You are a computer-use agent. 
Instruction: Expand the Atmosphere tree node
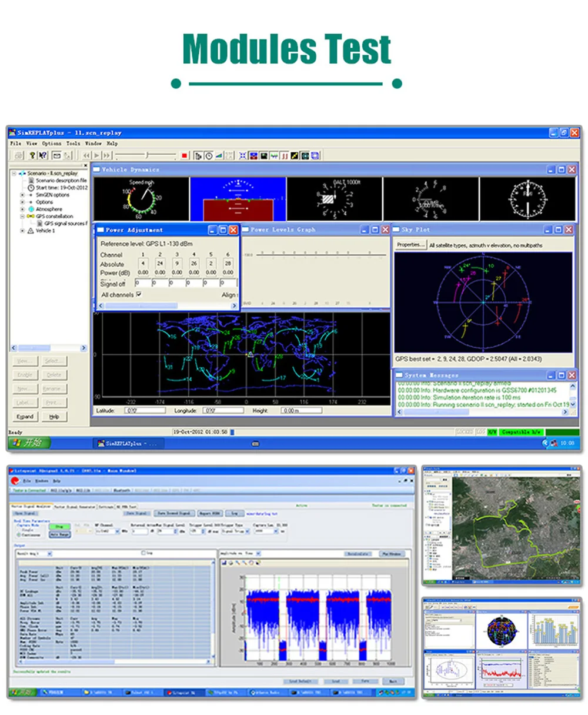[x=23, y=209]
